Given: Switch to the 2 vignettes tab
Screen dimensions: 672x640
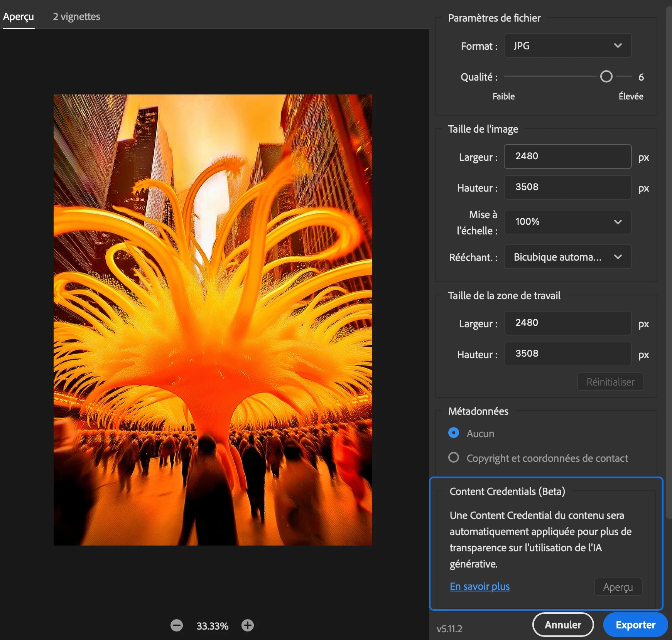Looking at the screenshot, I should click(76, 17).
